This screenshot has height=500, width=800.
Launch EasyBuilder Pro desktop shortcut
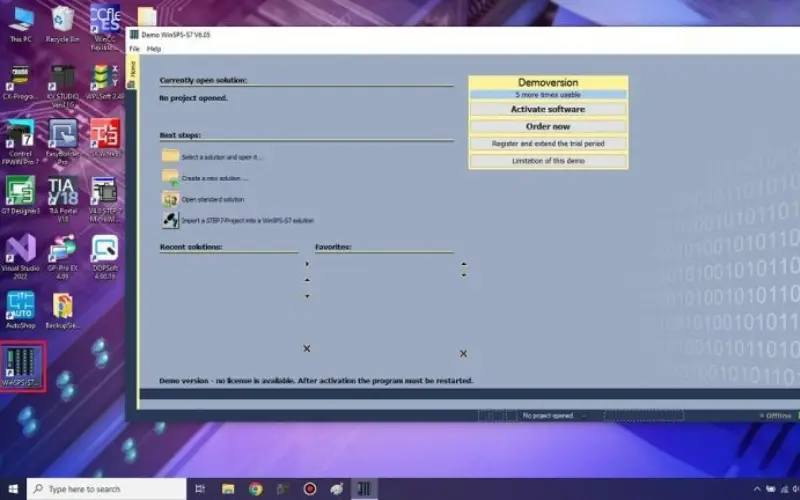coord(63,142)
